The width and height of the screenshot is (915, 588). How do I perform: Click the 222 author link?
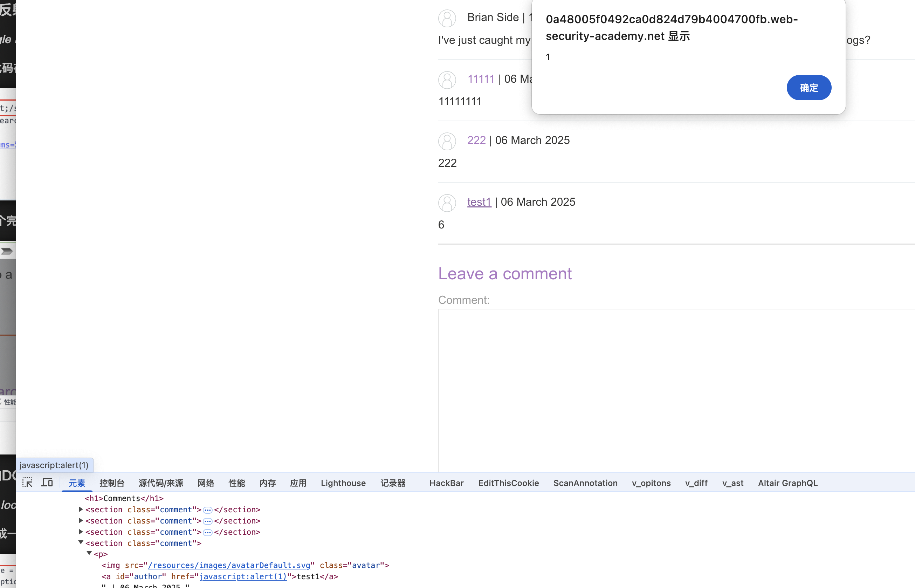click(x=476, y=141)
